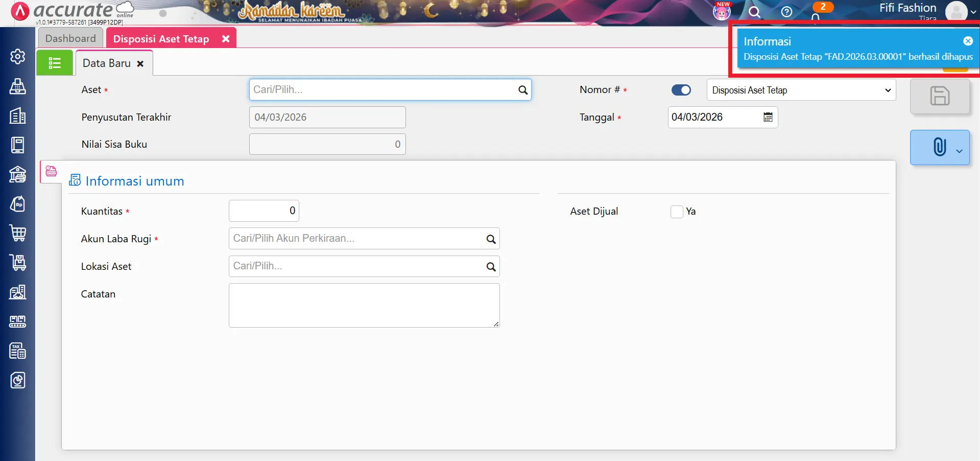Click into the Catatan text area
This screenshot has width=980, height=461.
pos(364,305)
